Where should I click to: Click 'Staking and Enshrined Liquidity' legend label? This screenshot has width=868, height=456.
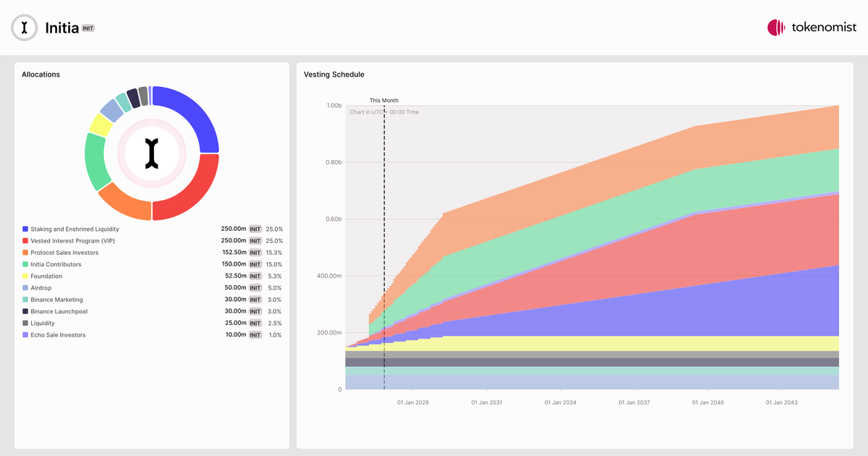click(75, 229)
